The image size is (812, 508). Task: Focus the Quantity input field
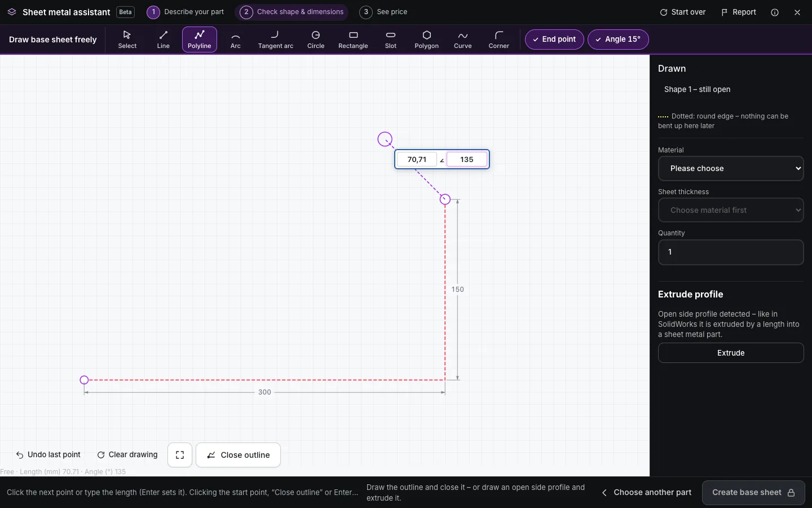click(x=731, y=252)
